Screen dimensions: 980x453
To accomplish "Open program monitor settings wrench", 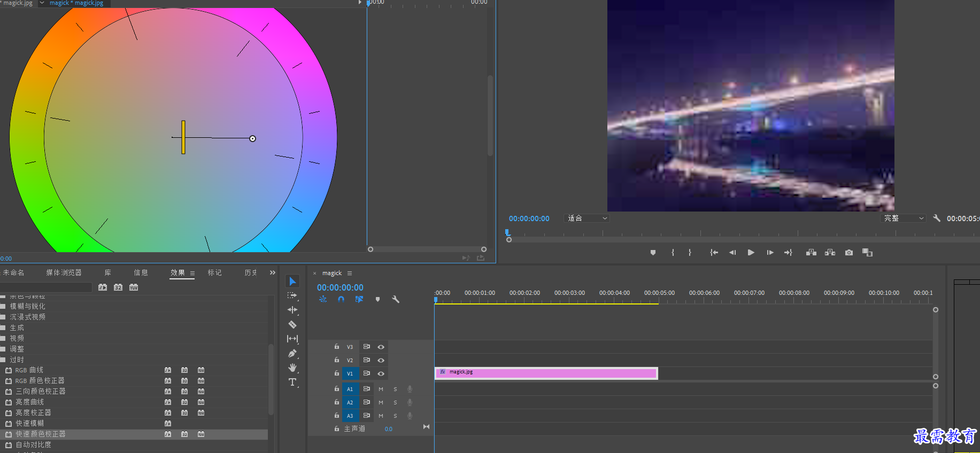I will click(x=937, y=218).
